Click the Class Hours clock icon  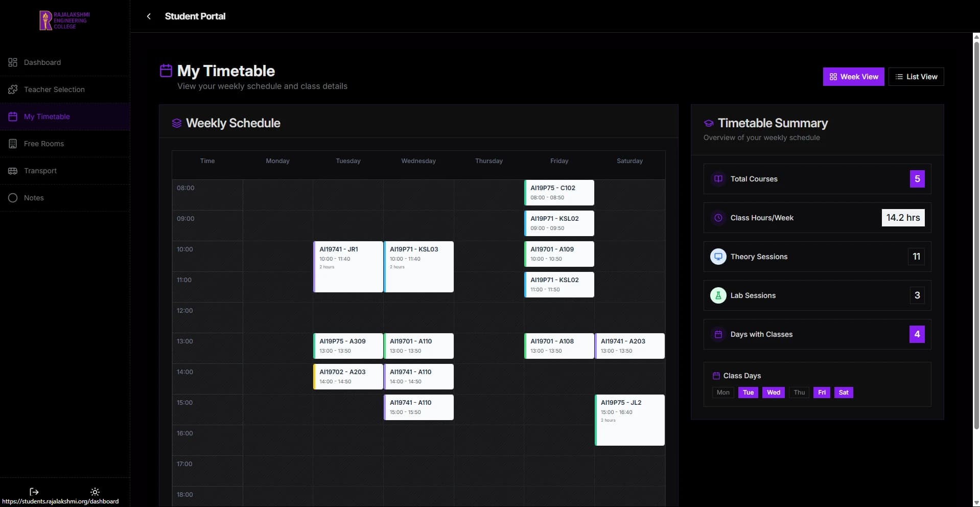[x=718, y=217]
